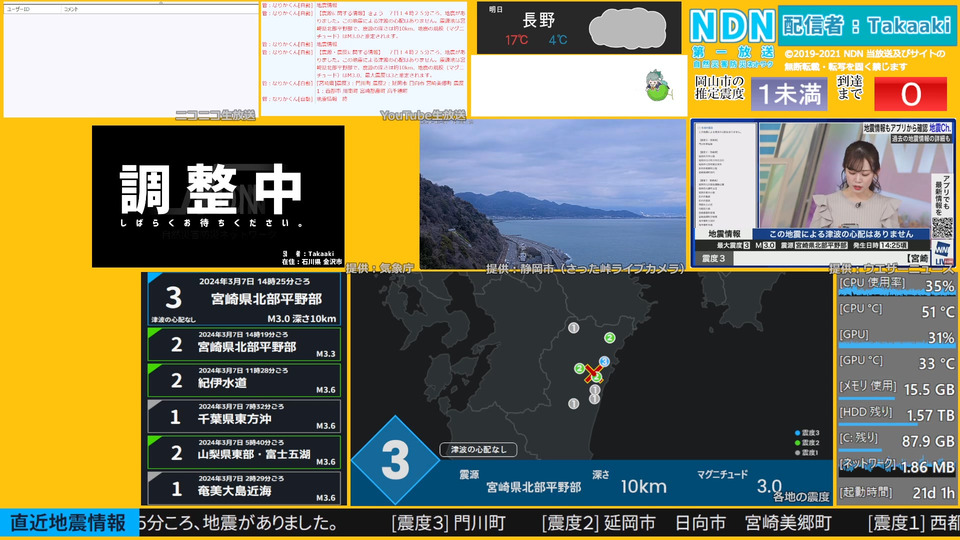
Task: Click the ©2019-2021 NDN copyright notice
Action: [x=864, y=60]
